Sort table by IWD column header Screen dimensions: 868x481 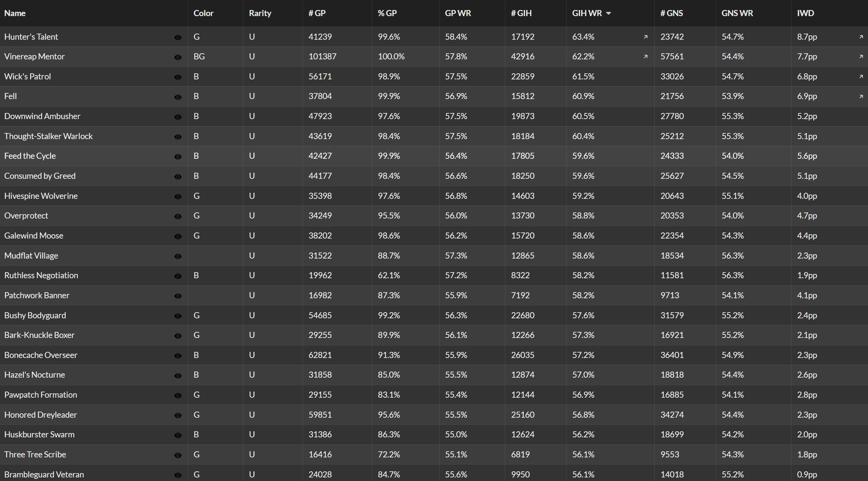click(805, 13)
